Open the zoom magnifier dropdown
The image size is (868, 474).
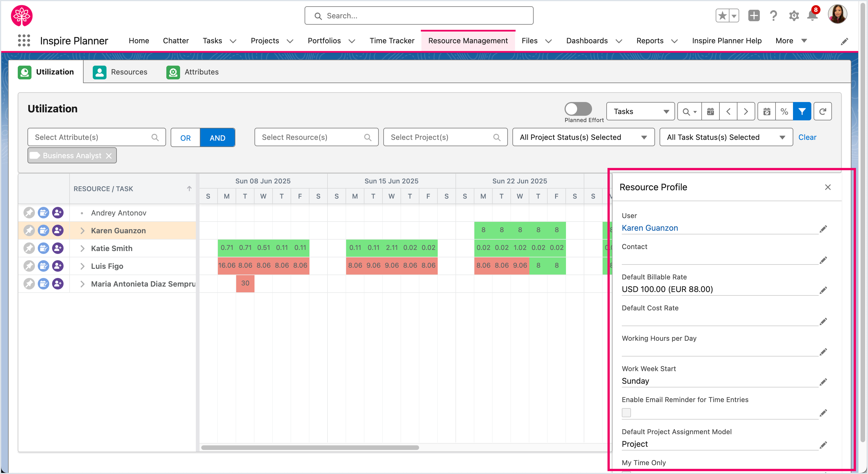point(689,111)
